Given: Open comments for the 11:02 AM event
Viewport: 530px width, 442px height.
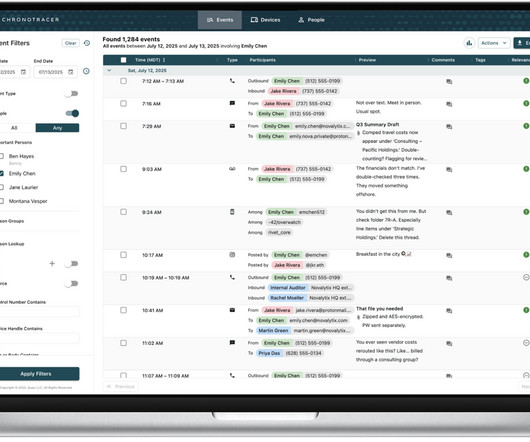Looking at the screenshot, I should pyautogui.click(x=449, y=344).
